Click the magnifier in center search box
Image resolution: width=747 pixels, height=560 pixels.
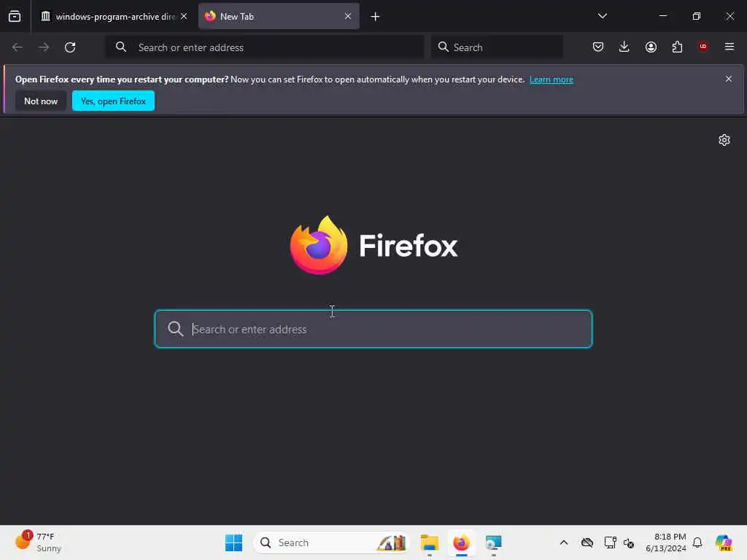[175, 329]
